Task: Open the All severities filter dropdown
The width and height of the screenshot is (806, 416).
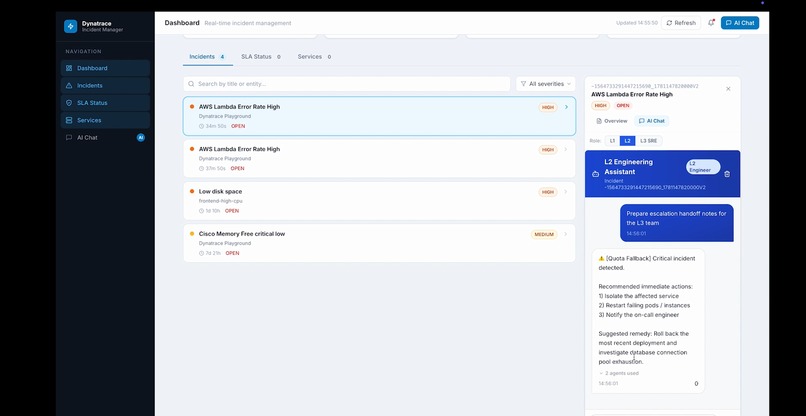Action: click(x=545, y=84)
